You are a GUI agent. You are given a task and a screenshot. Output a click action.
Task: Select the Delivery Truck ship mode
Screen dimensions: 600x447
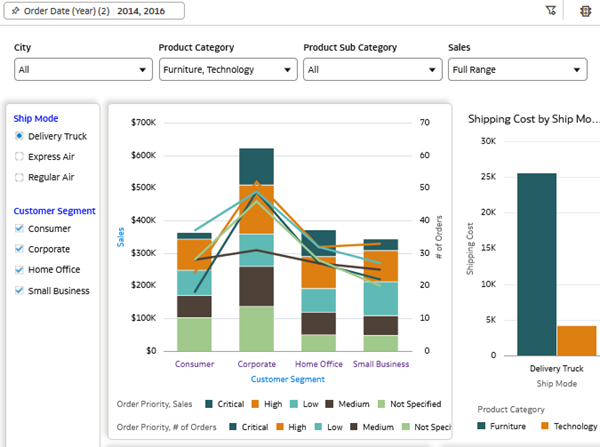(x=20, y=136)
